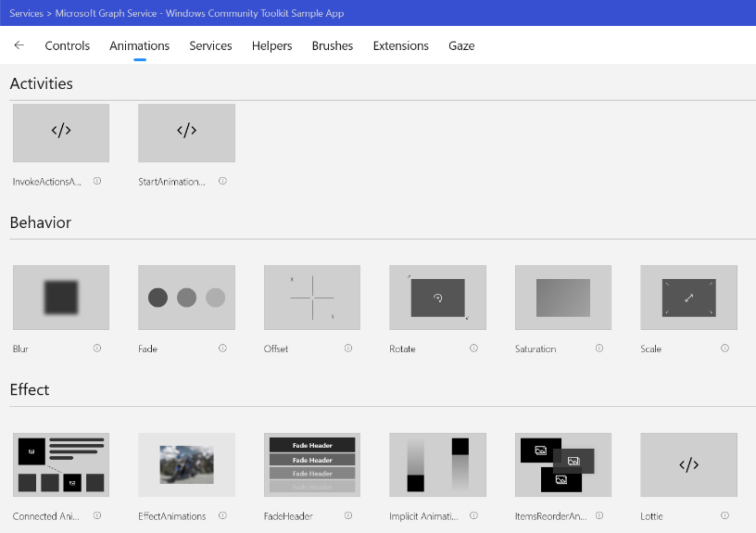The height and width of the screenshot is (533, 756).
Task: Open the Rotate behavior sample tile
Action: (438, 298)
